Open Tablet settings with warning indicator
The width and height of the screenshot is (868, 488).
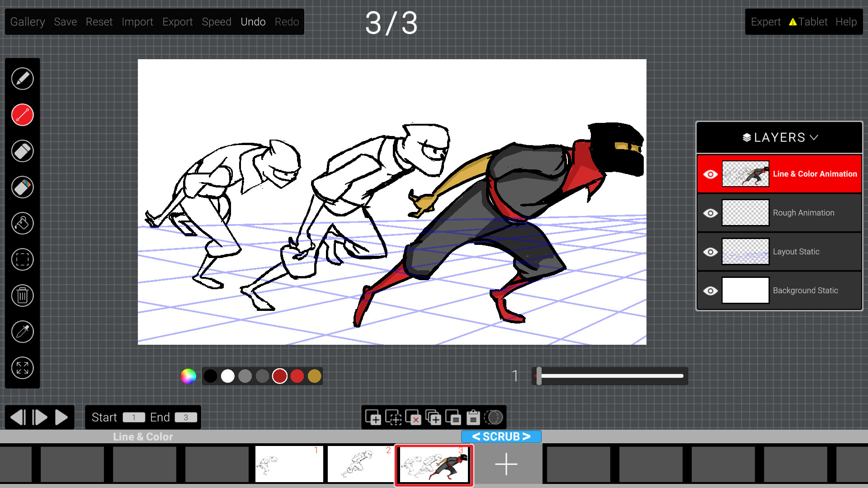(x=809, y=21)
